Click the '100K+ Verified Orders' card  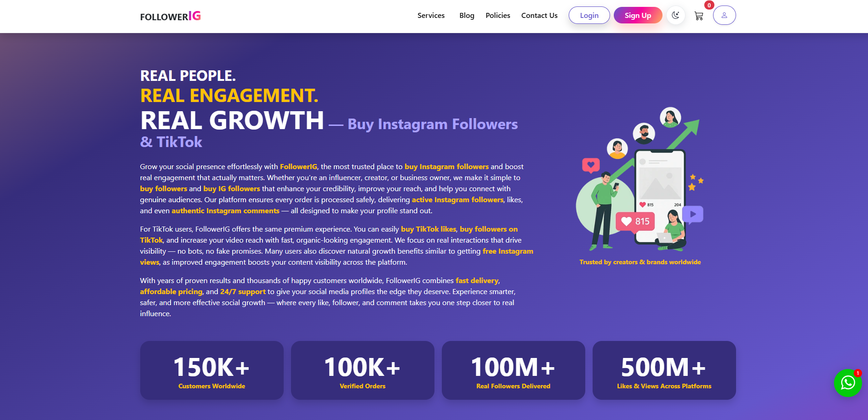363,370
